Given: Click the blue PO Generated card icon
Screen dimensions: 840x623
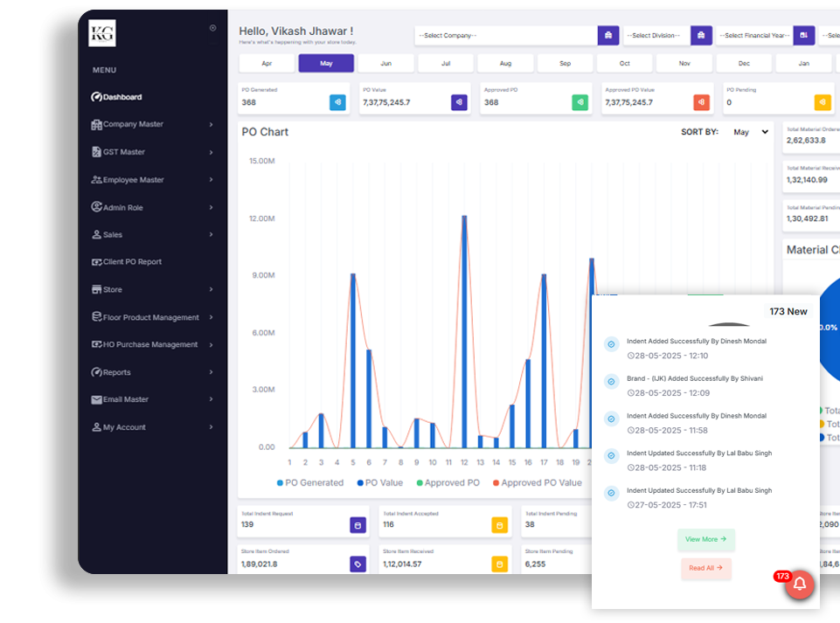Looking at the screenshot, I should 337,102.
